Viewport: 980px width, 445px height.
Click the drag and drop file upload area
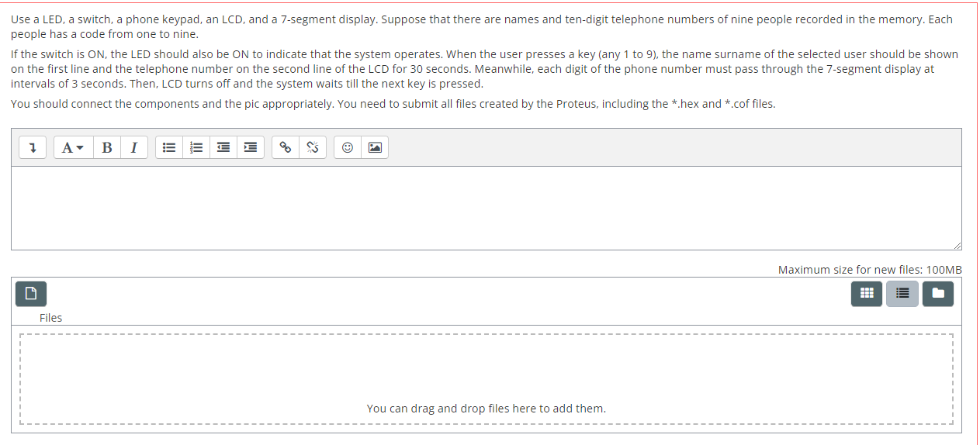pos(487,379)
